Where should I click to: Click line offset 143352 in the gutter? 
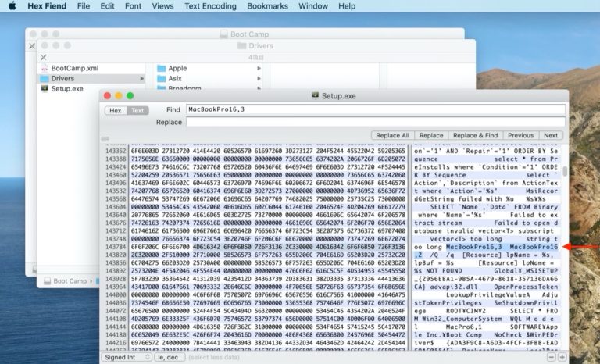115,151
